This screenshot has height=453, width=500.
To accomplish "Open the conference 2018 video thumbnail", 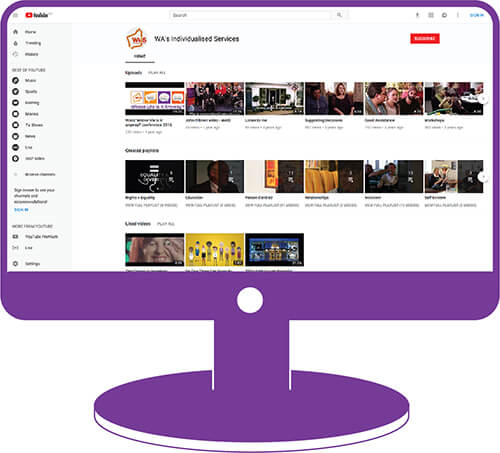I will (x=155, y=99).
